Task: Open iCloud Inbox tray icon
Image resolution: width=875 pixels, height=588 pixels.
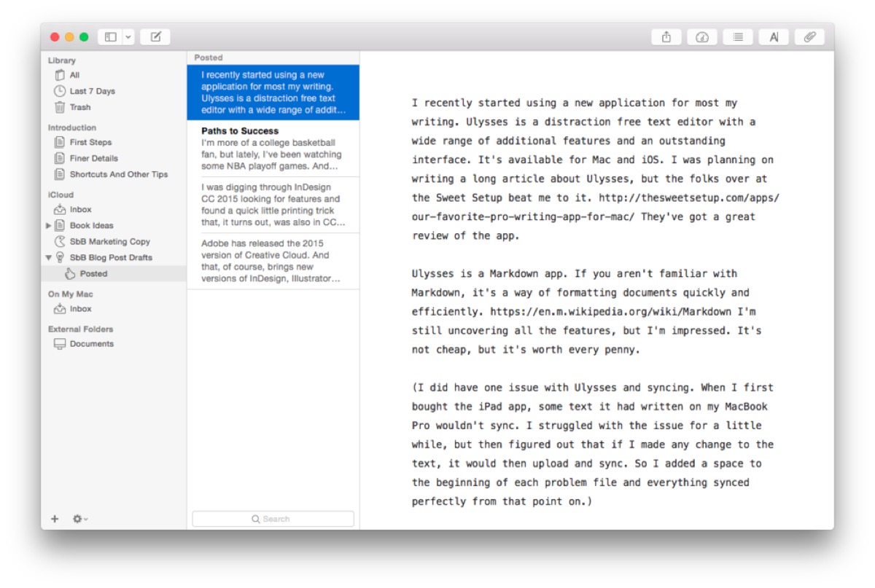Action: [x=60, y=209]
